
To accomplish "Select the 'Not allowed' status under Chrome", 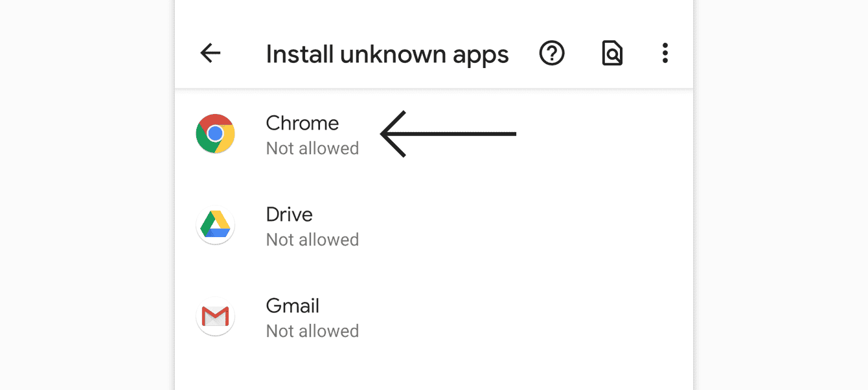I will coord(312,148).
